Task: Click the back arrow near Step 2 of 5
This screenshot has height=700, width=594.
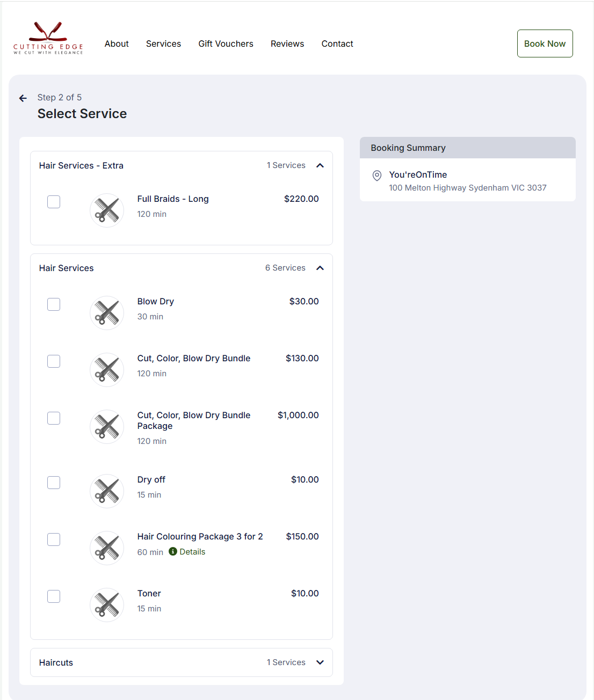Action: click(x=23, y=98)
